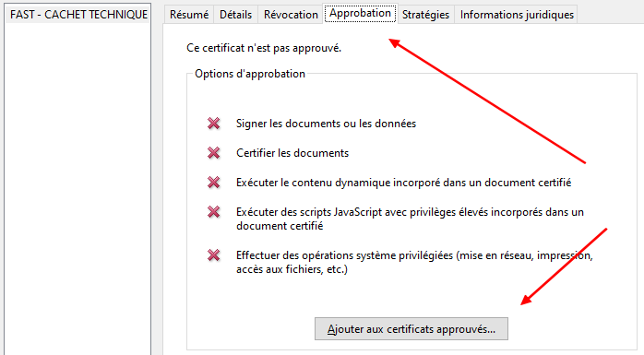Screen dimensions: 644x355
Task: Open the Informations juridiques tab
Action: pos(517,15)
